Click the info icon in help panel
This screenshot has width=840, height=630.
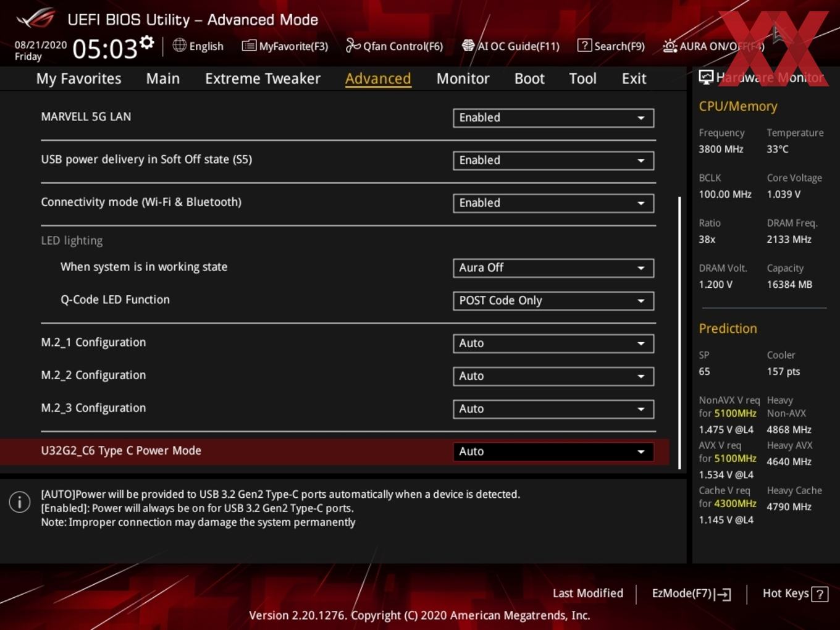click(x=20, y=502)
